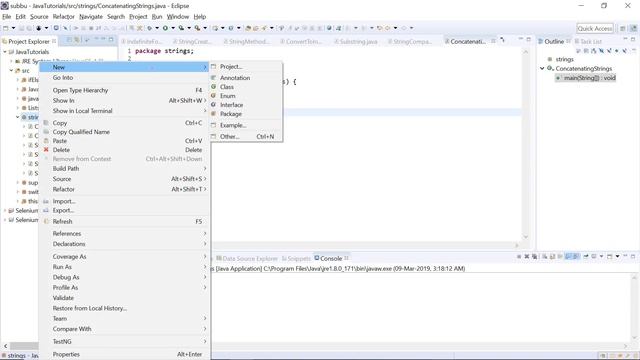Screen dimensions: 640x360
Task: Minimize the editor area
Action: (520, 39)
